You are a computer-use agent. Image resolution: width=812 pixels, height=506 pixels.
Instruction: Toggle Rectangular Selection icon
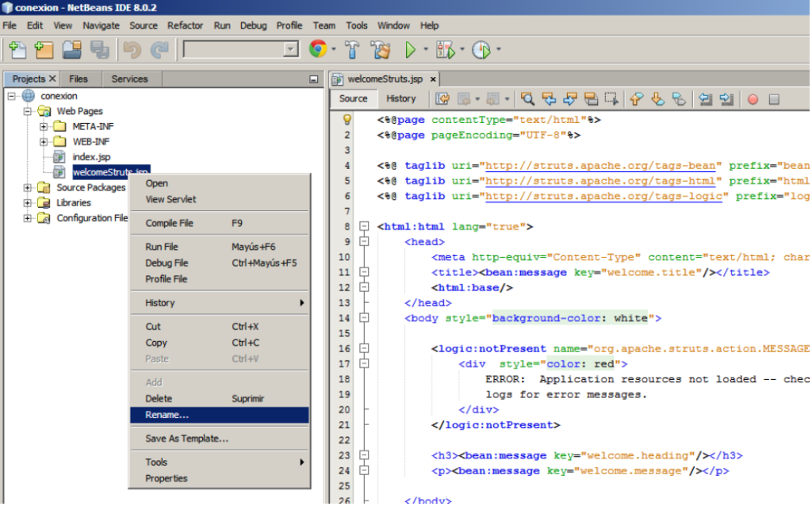[x=611, y=99]
